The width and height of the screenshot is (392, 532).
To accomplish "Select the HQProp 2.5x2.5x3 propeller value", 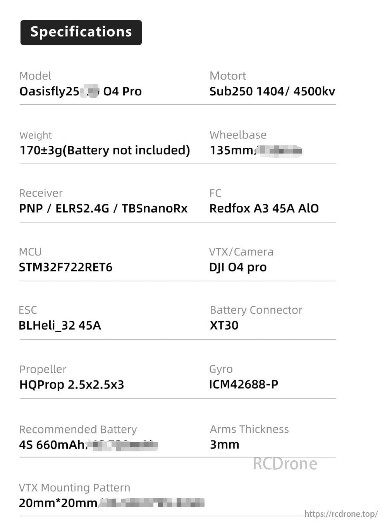I will coord(72,385).
